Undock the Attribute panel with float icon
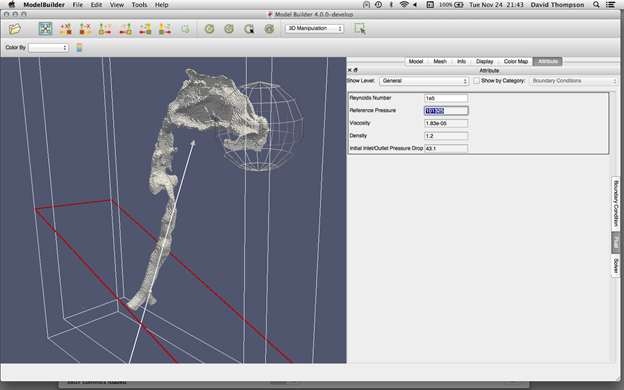This screenshot has width=624, height=390. coord(355,70)
